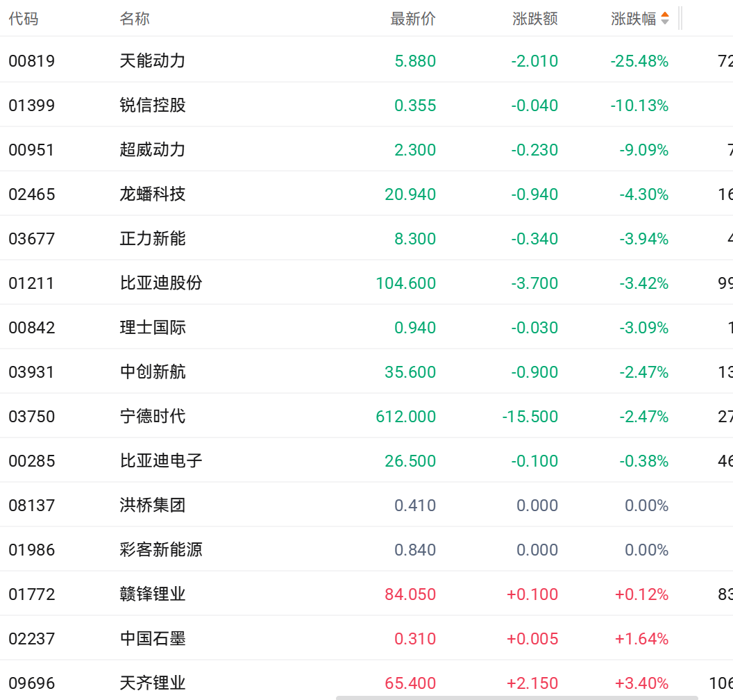This screenshot has width=733, height=700.
Task: Click the 名称 column header
Action: tap(135, 19)
